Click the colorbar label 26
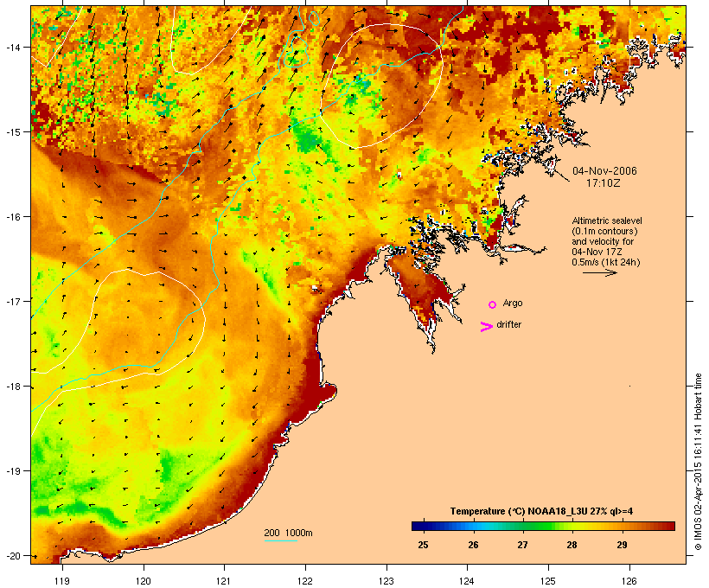The height and width of the screenshot is (588, 709). (473, 545)
